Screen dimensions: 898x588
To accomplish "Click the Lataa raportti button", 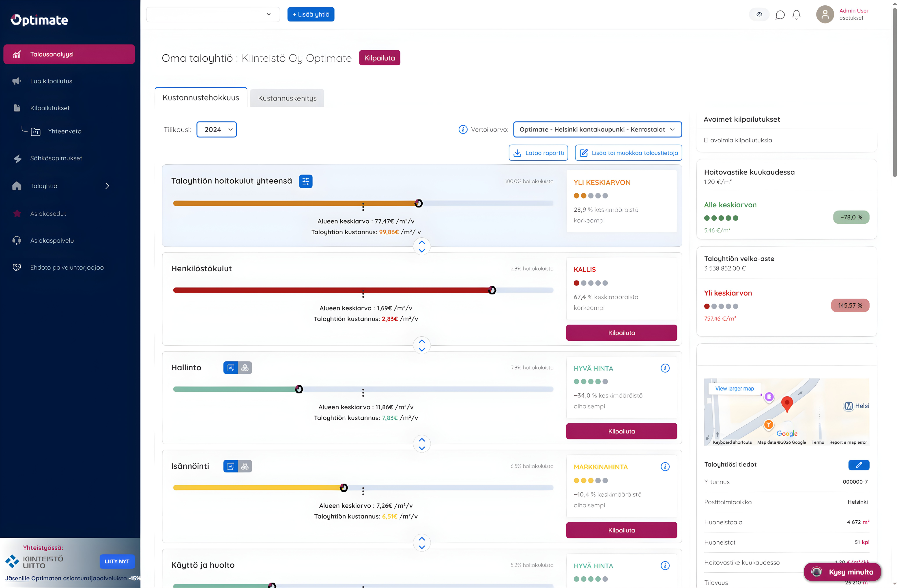I will (x=538, y=153).
